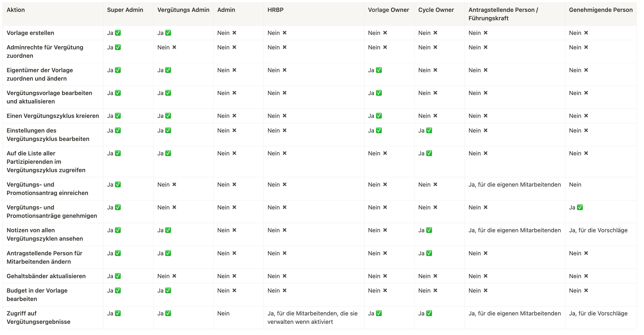Screen dimensions: 644x335
Task: Click the green checkmark for Cycle Owner 'Notizen von allen Vergütungszyklen'
Action: pyautogui.click(x=429, y=230)
